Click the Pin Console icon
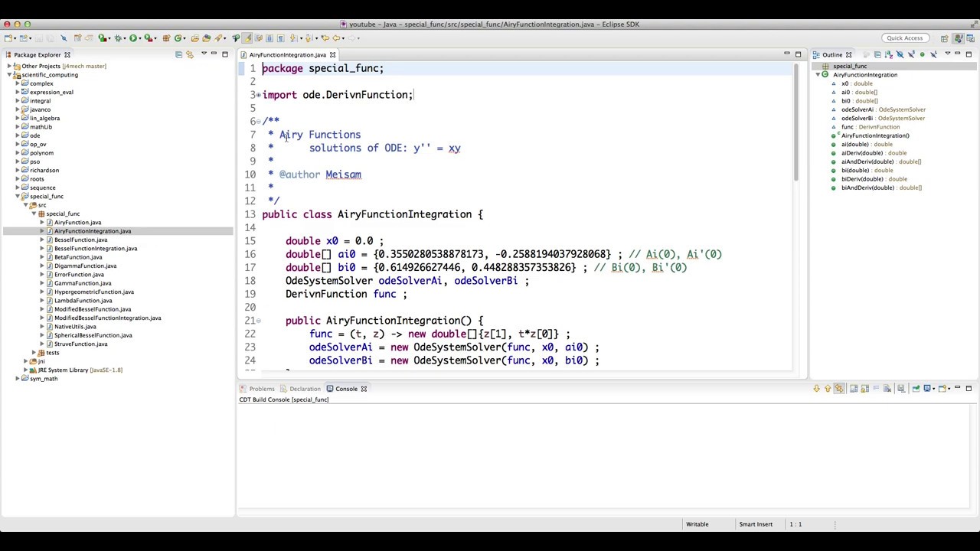The image size is (980, 551). click(916, 389)
